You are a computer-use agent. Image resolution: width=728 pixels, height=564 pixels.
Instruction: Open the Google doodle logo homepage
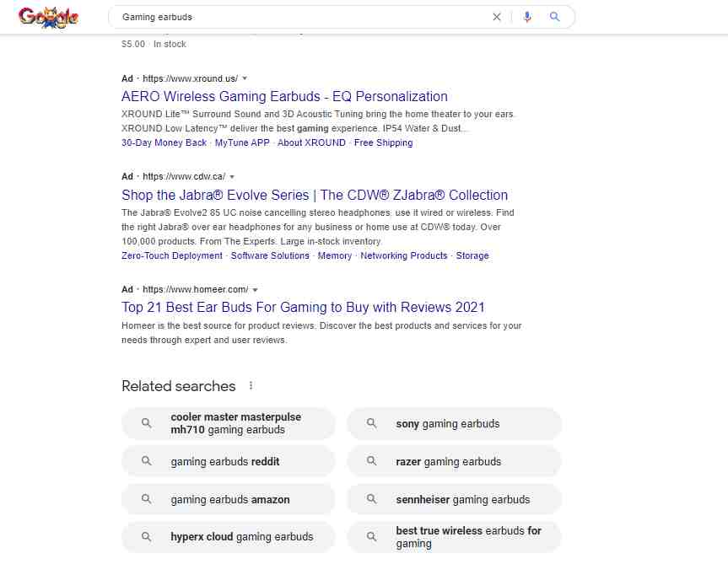(x=48, y=17)
